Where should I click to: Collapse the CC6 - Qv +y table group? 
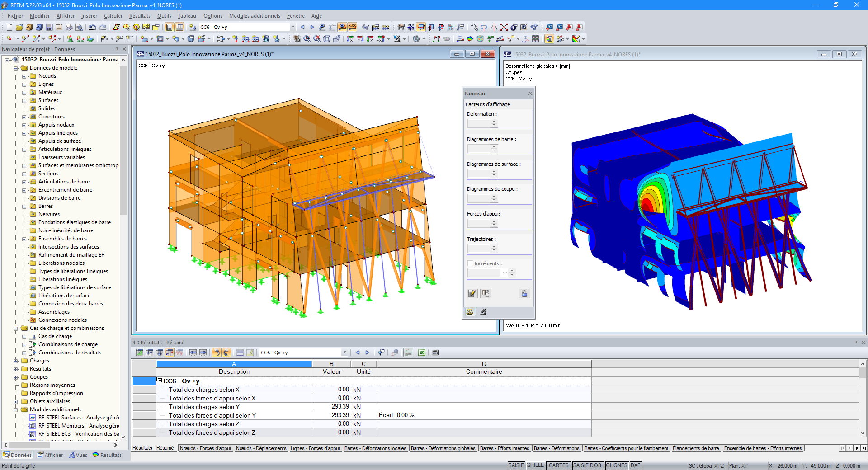pyautogui.click(x=160, y=381)
